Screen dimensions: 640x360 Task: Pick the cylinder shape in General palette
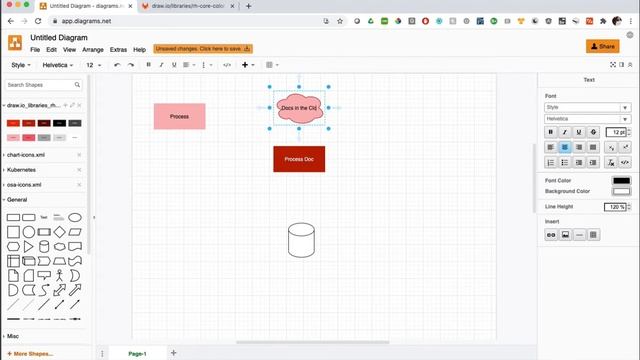44,247
